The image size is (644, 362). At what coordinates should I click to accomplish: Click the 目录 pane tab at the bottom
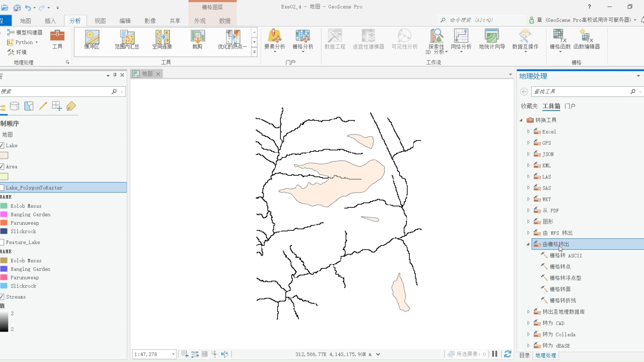[524, 355]
